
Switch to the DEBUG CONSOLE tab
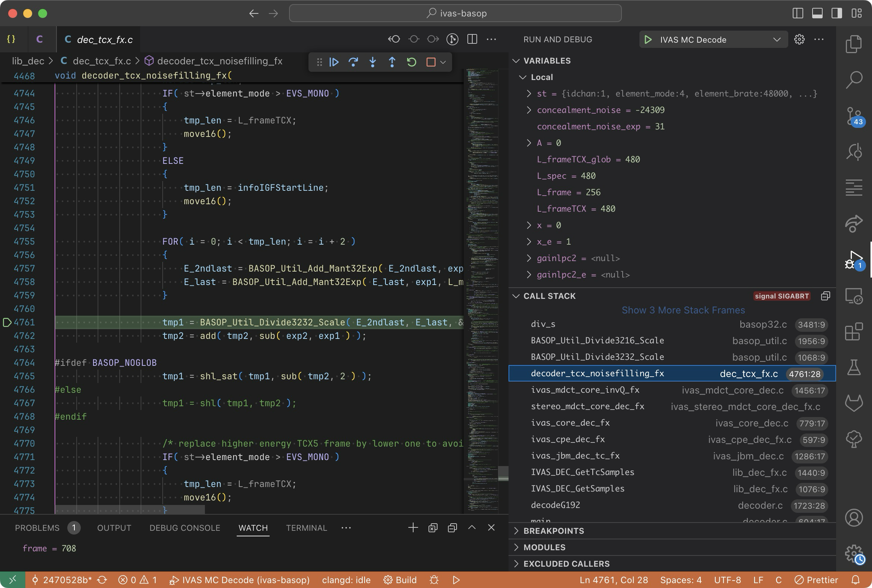(184, 528)
